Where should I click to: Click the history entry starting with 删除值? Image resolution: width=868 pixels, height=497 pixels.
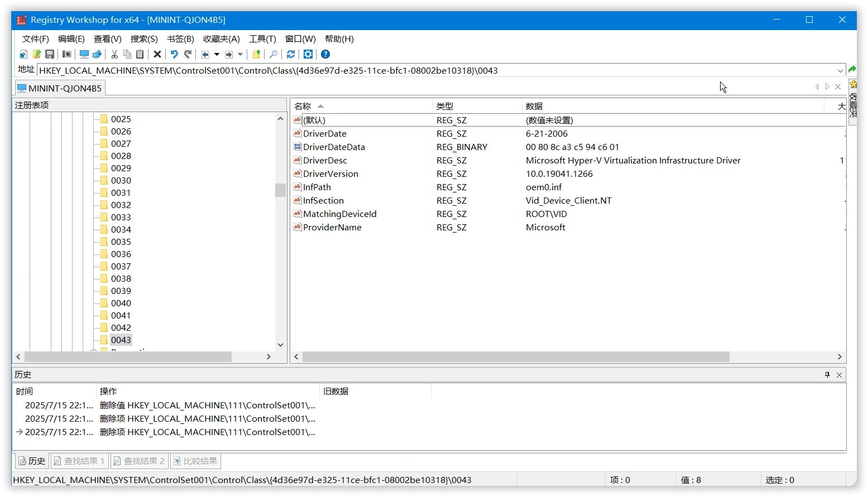coord(166,405)
